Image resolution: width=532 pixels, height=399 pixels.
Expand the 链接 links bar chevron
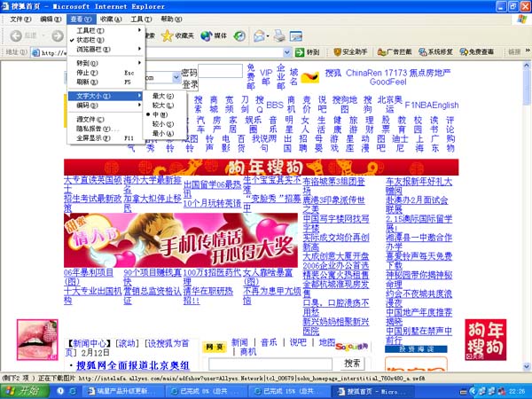click(528, 51)
